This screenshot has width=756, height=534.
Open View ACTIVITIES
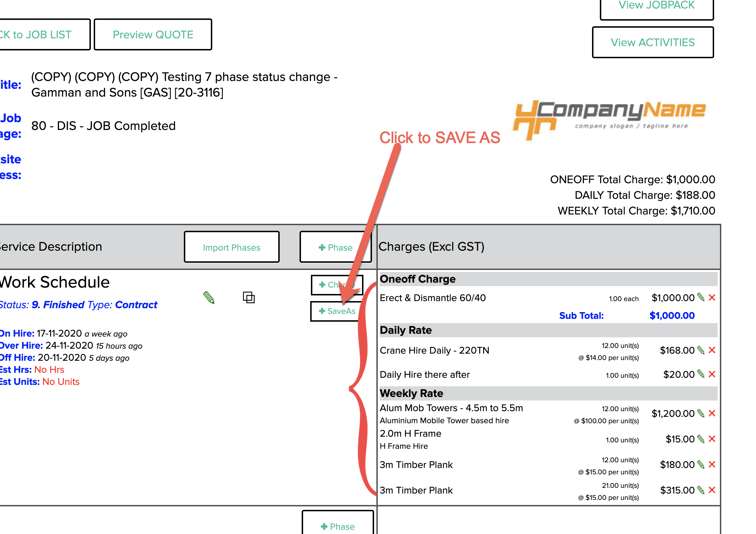pos(652,42)
